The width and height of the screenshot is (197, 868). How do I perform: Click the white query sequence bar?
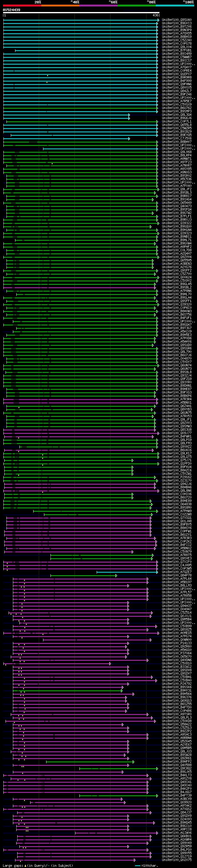pos(81,13)
